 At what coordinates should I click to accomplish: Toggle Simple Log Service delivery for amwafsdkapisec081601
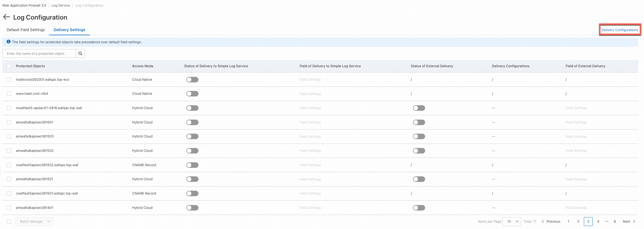pos(192,122)
